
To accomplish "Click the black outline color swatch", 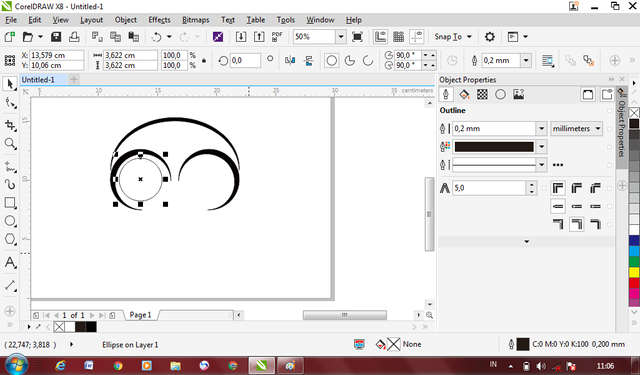I will point(494,147).
